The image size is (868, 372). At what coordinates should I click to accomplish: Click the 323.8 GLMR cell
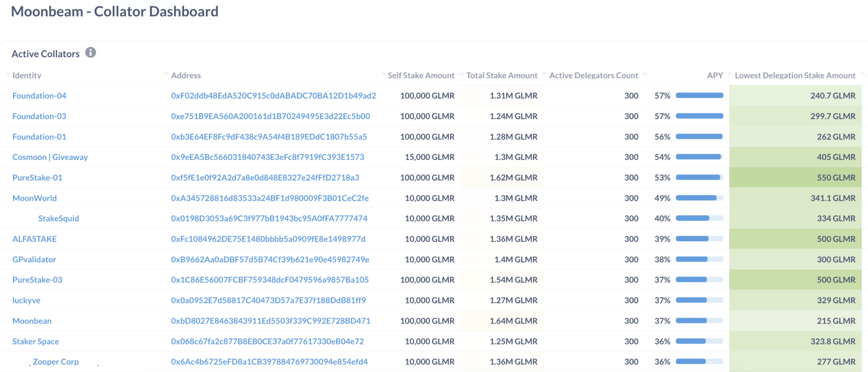click(795, 341)
